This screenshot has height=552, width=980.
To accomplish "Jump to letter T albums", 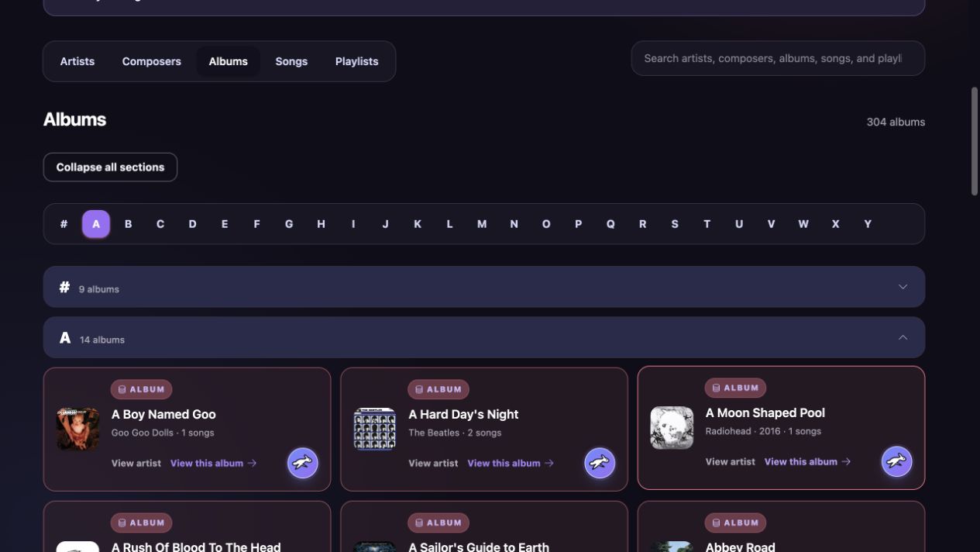I will coord(707,224).
